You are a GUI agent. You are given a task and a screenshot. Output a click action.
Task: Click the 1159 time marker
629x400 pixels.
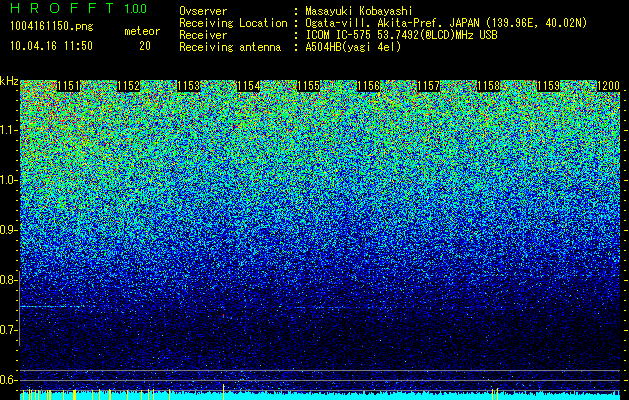coord(548,86)
